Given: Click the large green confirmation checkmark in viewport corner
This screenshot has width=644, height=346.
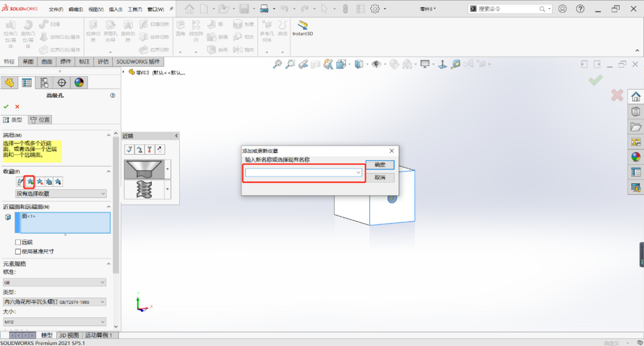Looking at the screenshot, I should point(595,80).
